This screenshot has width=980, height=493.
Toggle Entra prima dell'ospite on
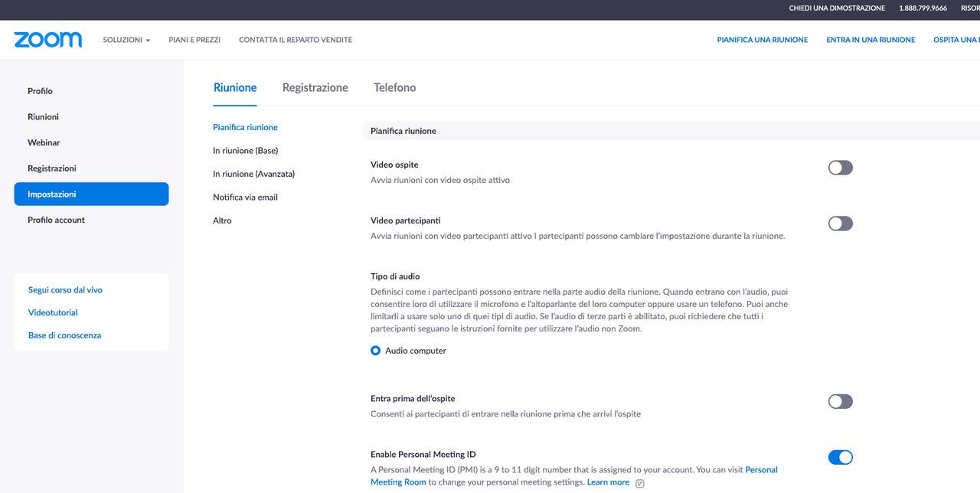(840, 401)
